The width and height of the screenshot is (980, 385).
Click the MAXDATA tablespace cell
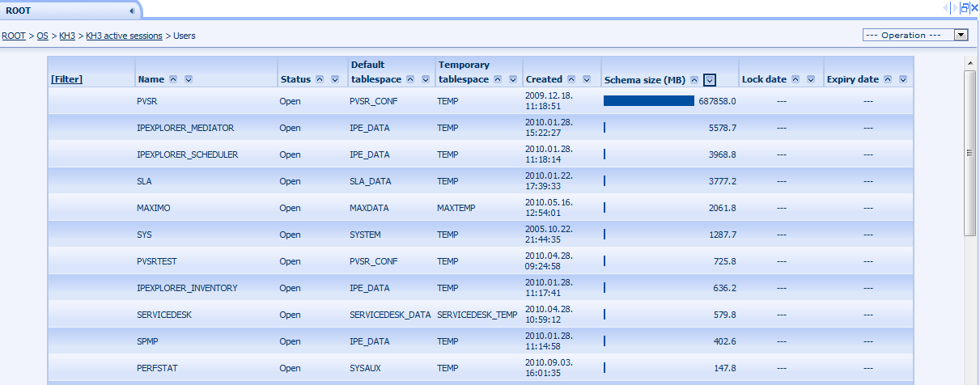tap(369, 208)
